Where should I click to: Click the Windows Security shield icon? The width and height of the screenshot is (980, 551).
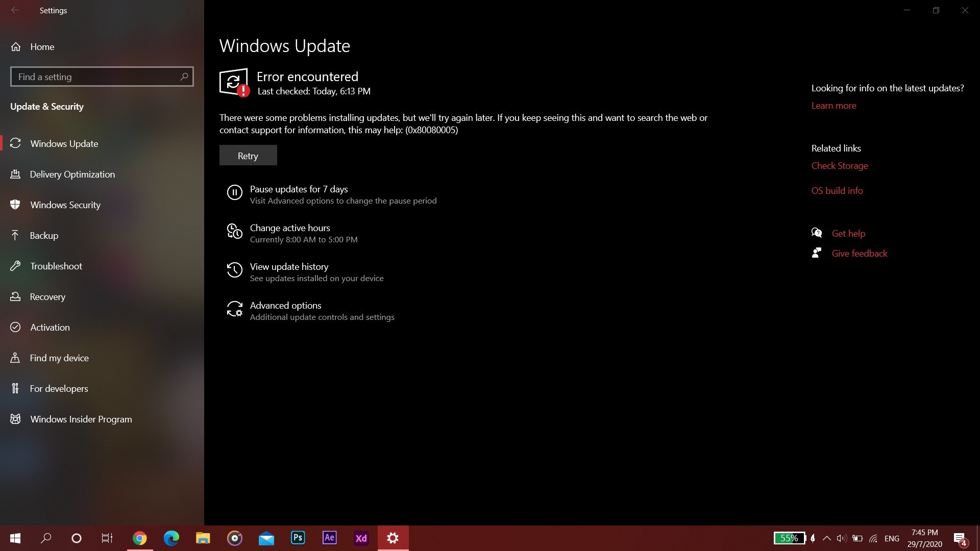click(15, 205)
